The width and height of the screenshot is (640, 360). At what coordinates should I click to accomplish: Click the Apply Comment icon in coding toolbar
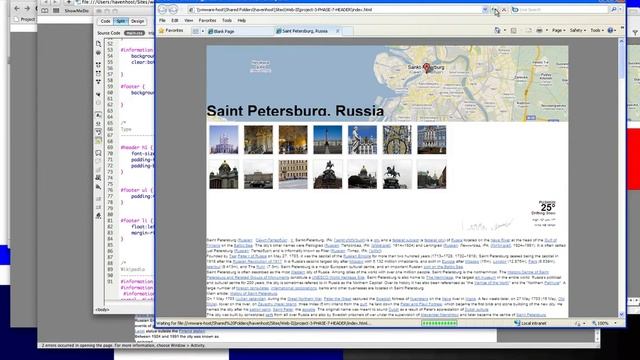[x=98, y=153]
